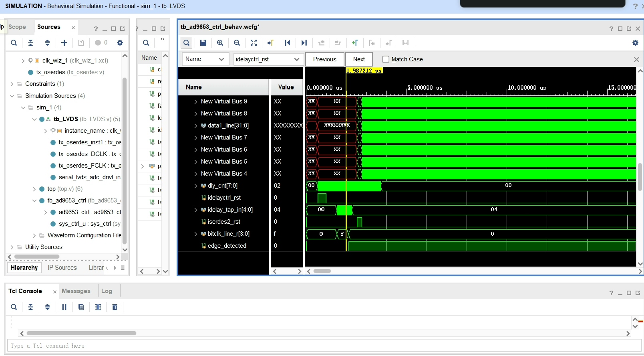Switch to the IP Sources tab
Image resolution: width=644 pixels, height=356 pixels.
pos(62,268)
